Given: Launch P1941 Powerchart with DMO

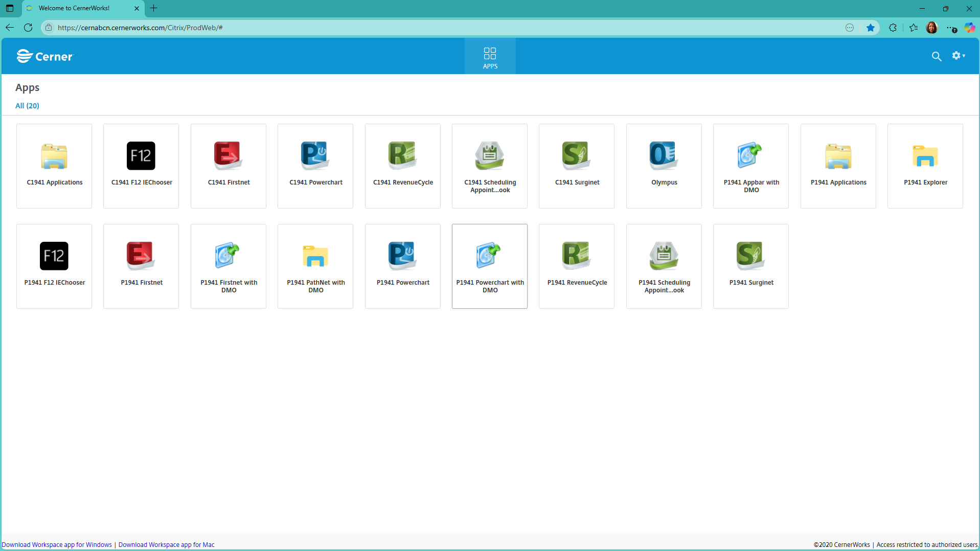Looking at the screenshot, I should (490, 266).
